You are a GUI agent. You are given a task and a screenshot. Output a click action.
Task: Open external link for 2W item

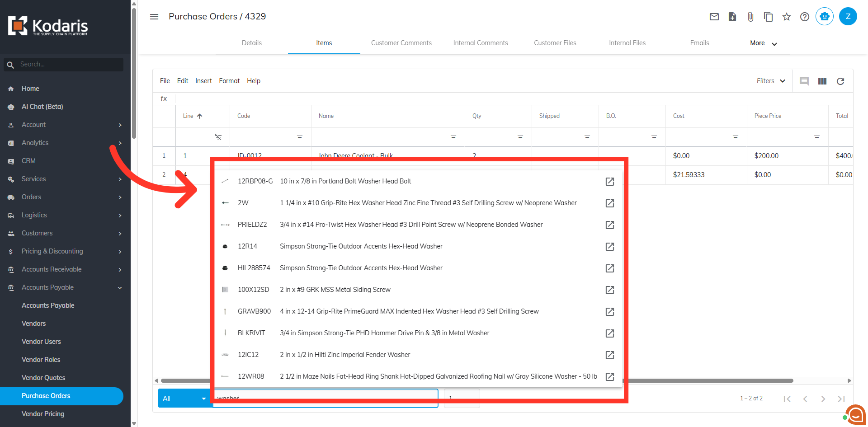point(610,203)
